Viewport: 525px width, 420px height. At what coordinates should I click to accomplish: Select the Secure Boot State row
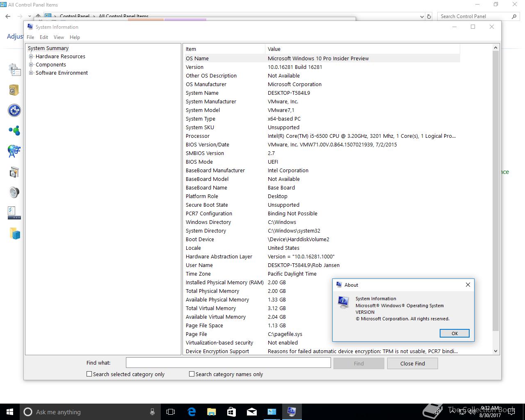pos(322,205)
